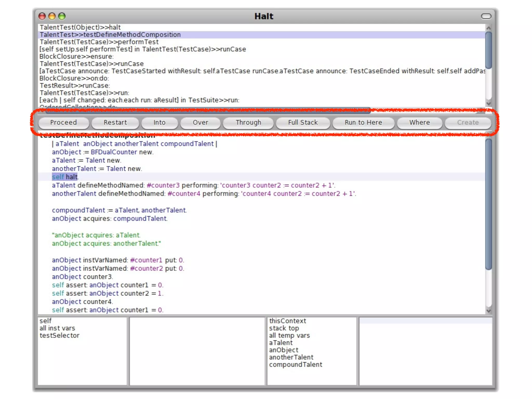Select compoundTalent in context variables list
The image size is (532, 399).
[x=295, y=364]
